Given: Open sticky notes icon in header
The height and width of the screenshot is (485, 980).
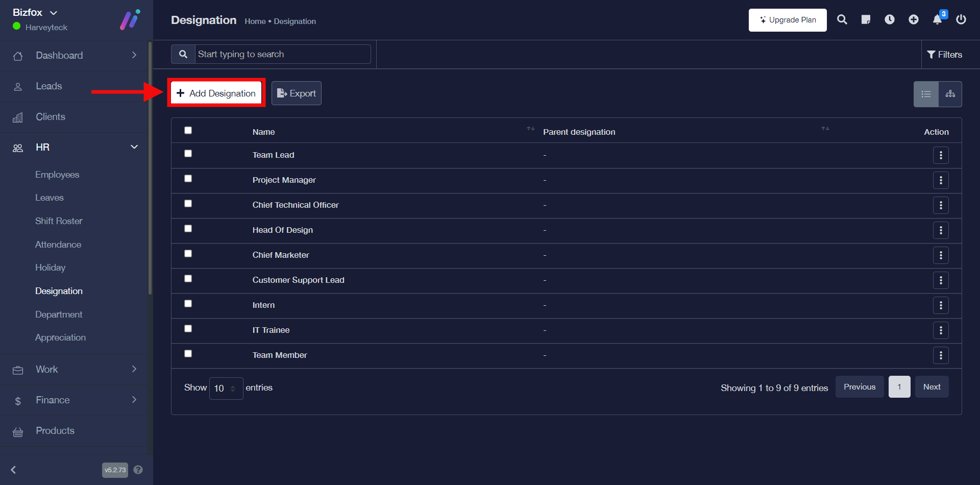Looking at the screenshot, I should tap(866, 20).
